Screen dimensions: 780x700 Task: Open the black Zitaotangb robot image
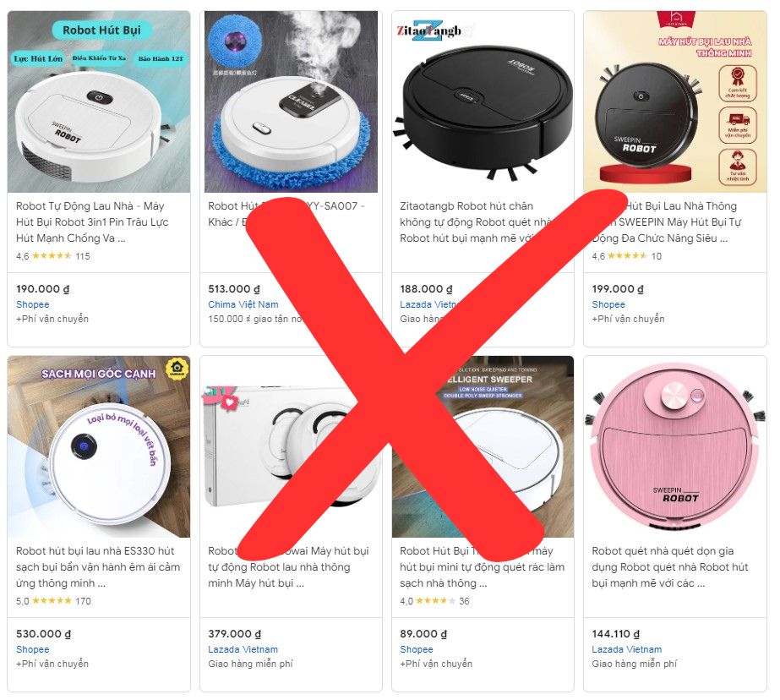pos(483,101)
